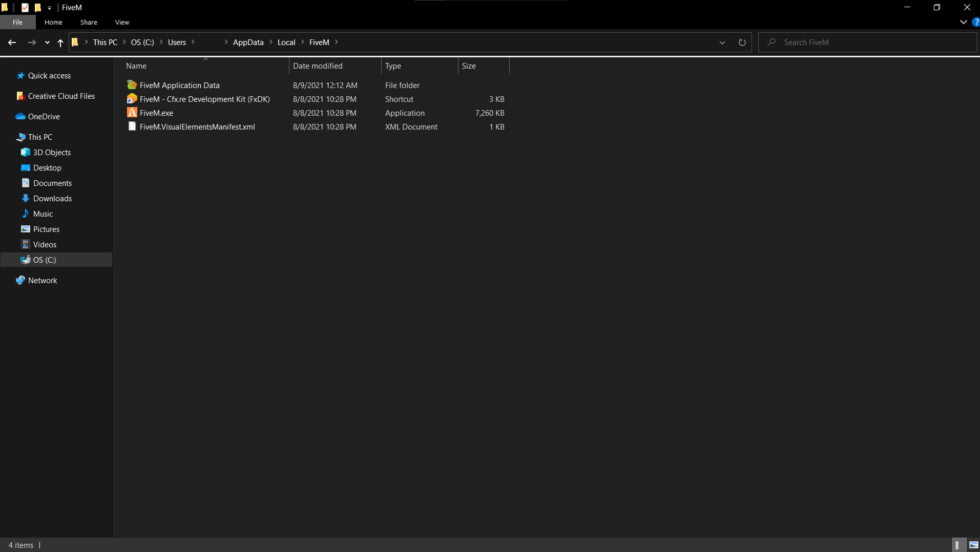
Task: Expand chevron after FiveM in breadcrumb
Action: click(x=337, y=42)
